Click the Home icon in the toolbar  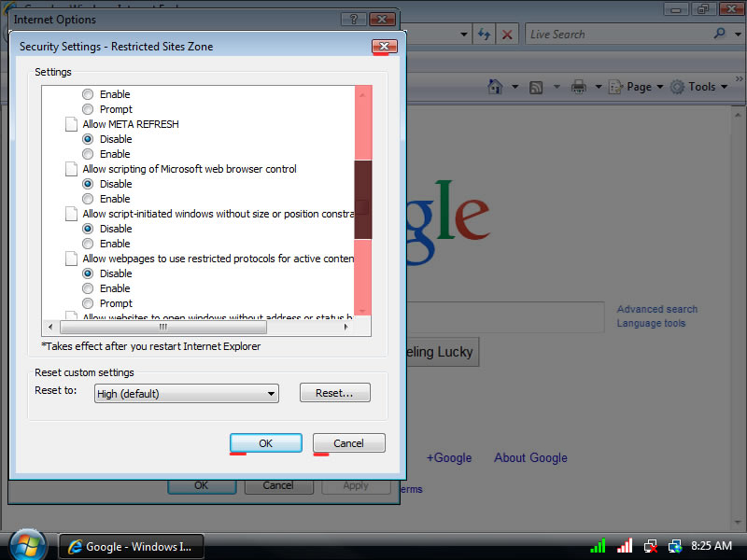click(496, 87)
